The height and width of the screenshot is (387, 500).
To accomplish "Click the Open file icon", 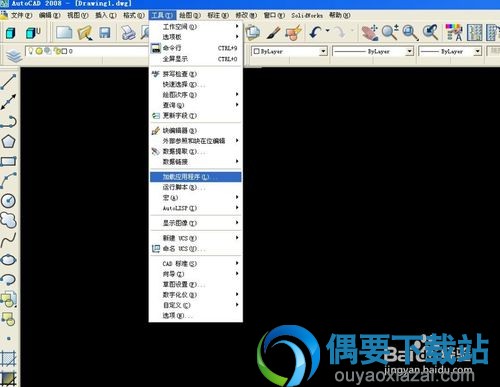I will (x=85, y=33).
